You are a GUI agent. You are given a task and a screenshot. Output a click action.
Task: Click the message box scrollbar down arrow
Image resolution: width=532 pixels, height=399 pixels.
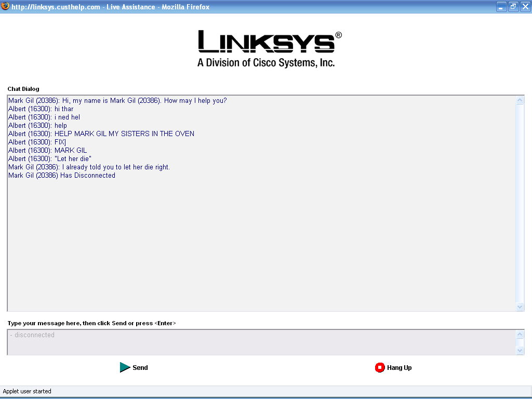point(520,350)
